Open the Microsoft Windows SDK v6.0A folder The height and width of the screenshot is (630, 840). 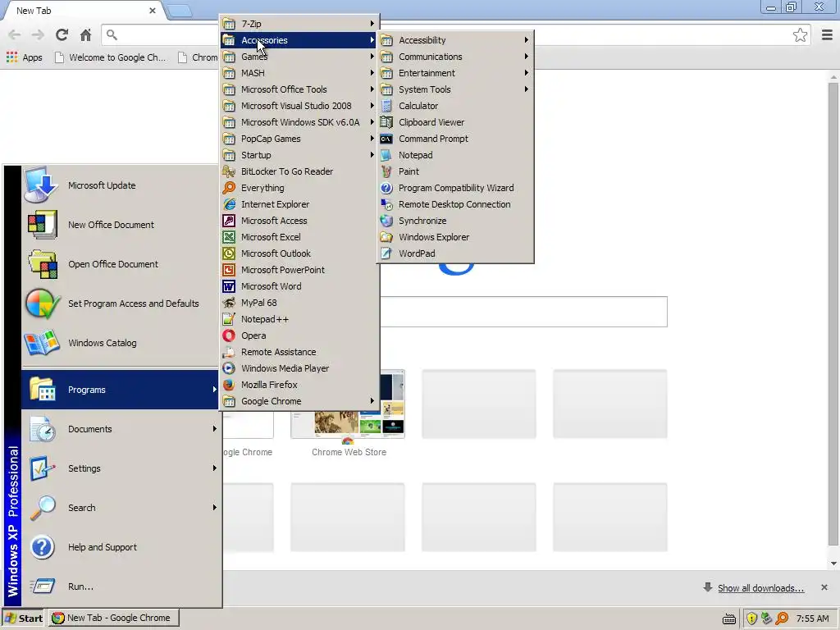(299, 122)
